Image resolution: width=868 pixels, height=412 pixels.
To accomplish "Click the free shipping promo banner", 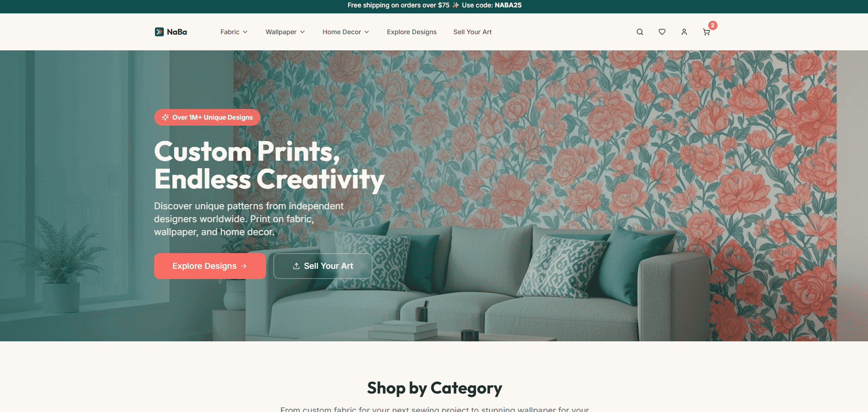I will pyautogui.click(x=434, y=6).
